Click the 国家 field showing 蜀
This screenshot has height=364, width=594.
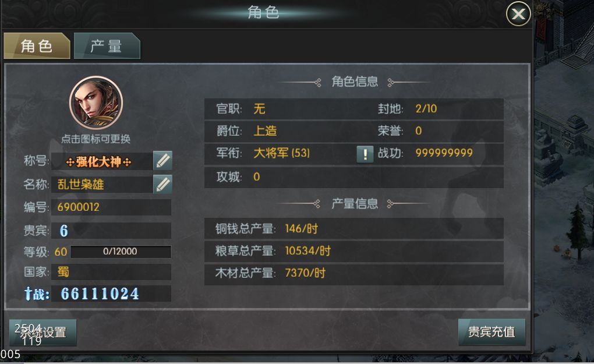coord(111,272)
